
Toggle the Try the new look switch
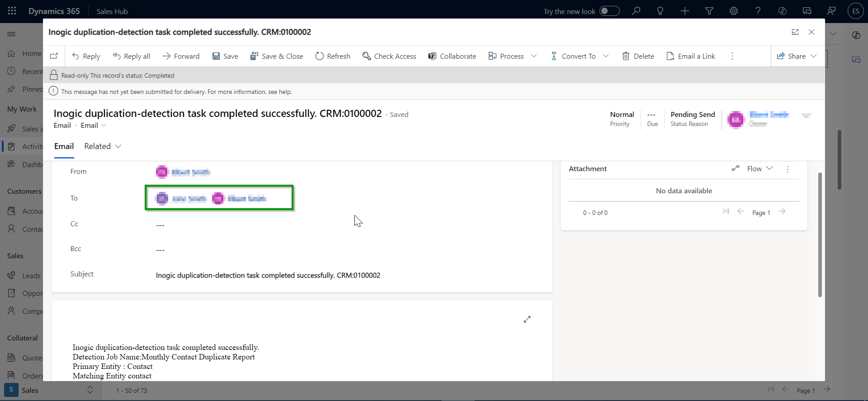click(609, 11)
